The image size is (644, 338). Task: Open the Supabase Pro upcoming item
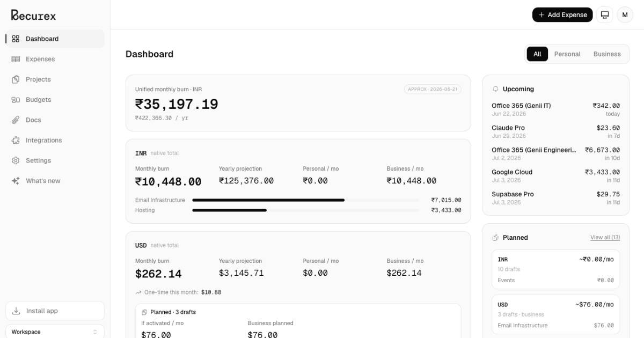(x=555, y=198)
